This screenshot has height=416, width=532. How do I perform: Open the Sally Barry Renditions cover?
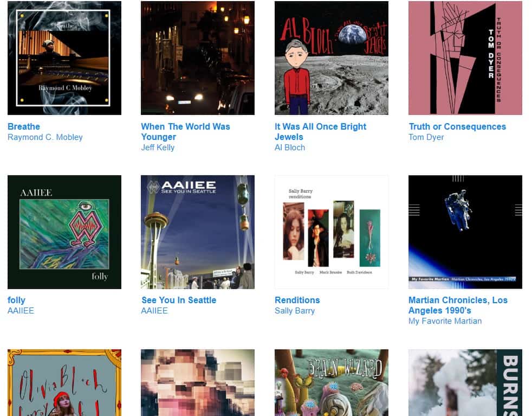pos(332,232)
